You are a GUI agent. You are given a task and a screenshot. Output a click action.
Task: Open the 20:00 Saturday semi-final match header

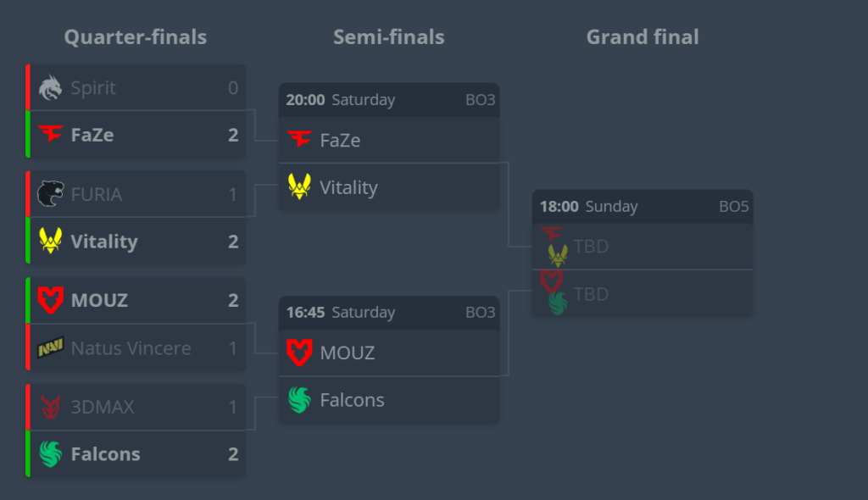389,100
